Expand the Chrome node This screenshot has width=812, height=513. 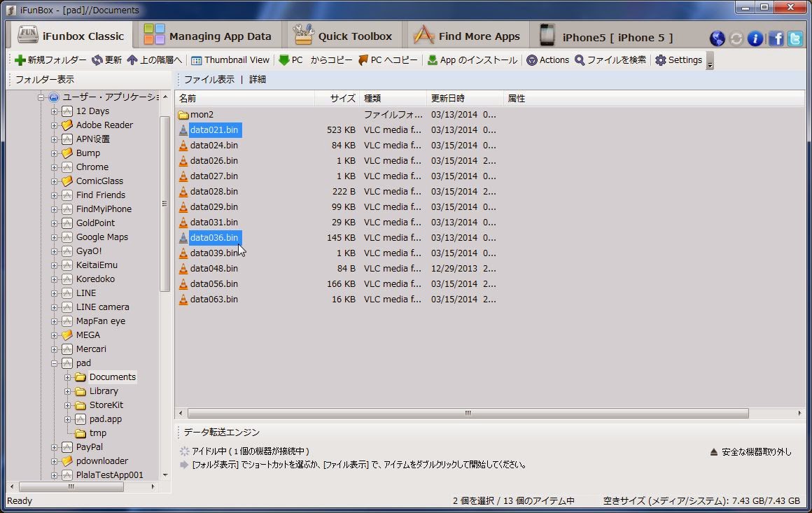(54, 167)
